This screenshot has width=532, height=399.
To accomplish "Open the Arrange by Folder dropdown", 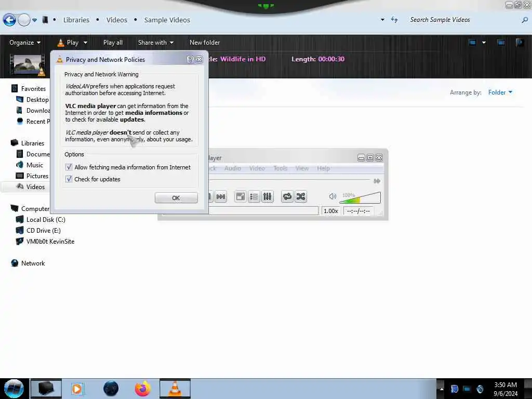I will click(x=500, y=92).
